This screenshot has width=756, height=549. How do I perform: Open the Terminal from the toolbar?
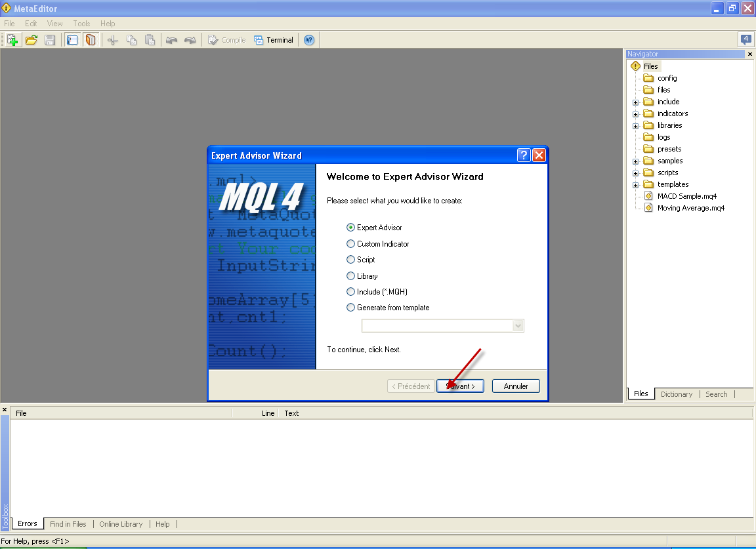tap(274, 40)
